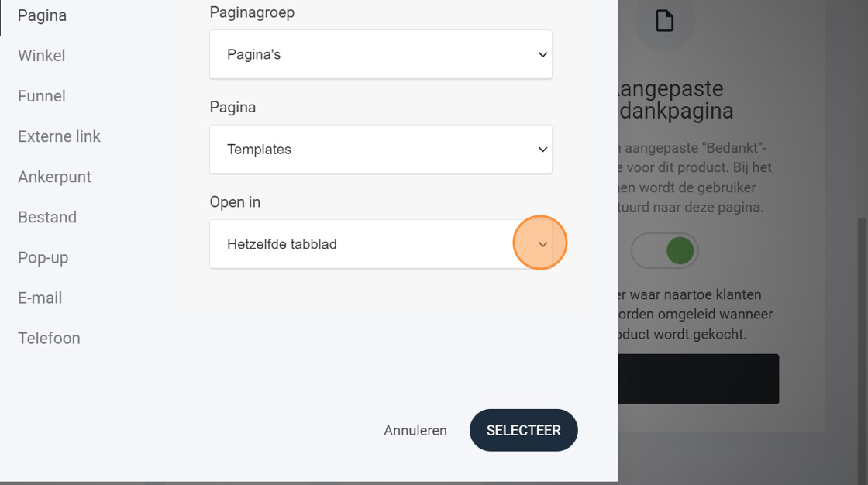Click the Paginagroep dropdown chevron arrow
The height and width of the screenshot is (485, 868).
tap(542, 54)
